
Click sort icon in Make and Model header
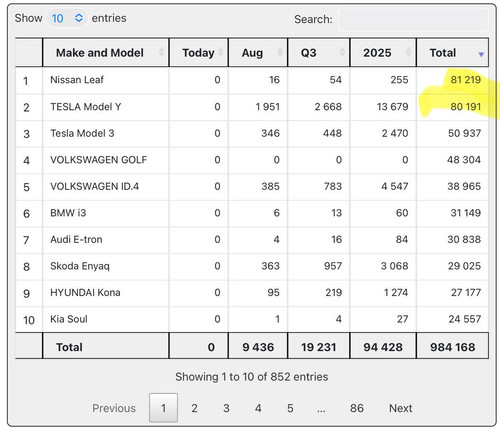point(162,52)
